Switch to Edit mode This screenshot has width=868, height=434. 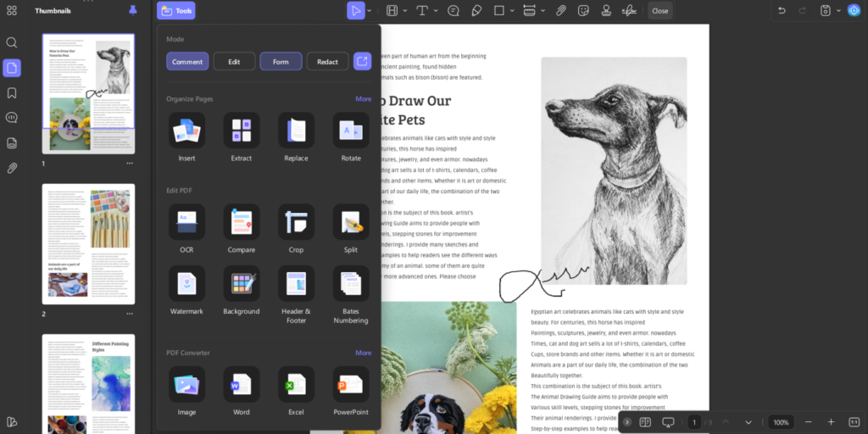click(x=234, y=61)
